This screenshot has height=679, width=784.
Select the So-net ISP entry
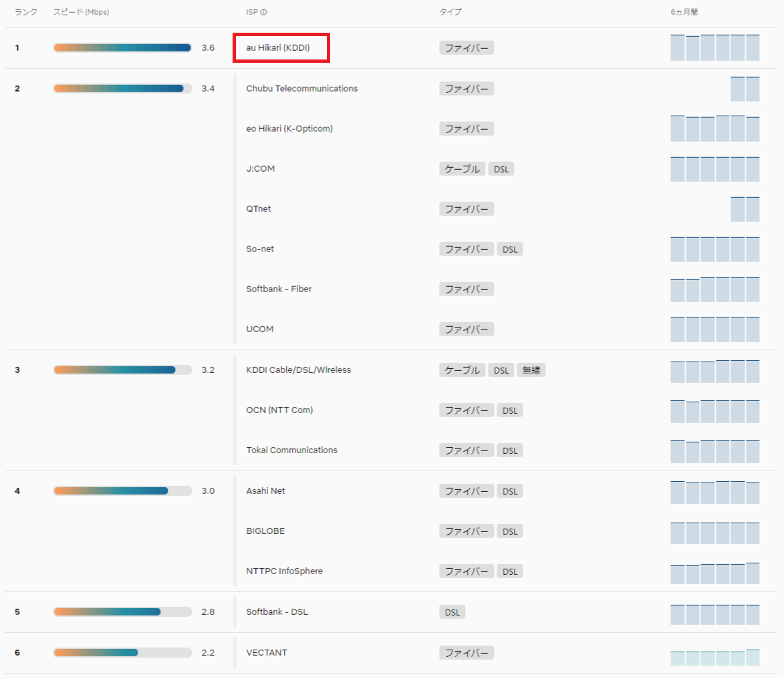(260, 249)
